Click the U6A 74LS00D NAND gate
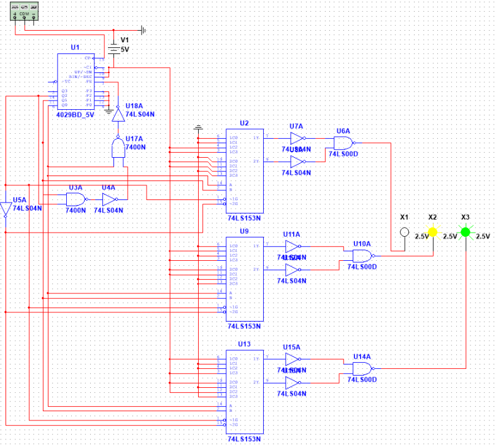Viewport: 498px width, 448px height. [344, 143]
